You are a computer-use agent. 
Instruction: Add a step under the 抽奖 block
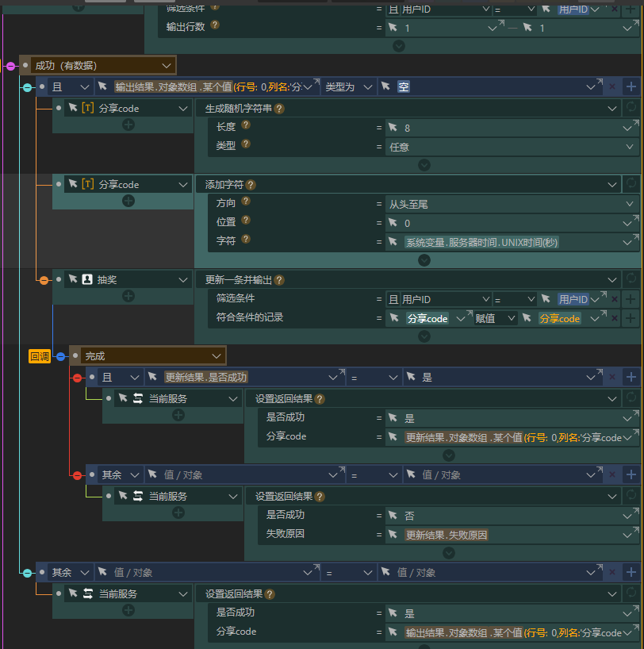click(x=128, y=296)
